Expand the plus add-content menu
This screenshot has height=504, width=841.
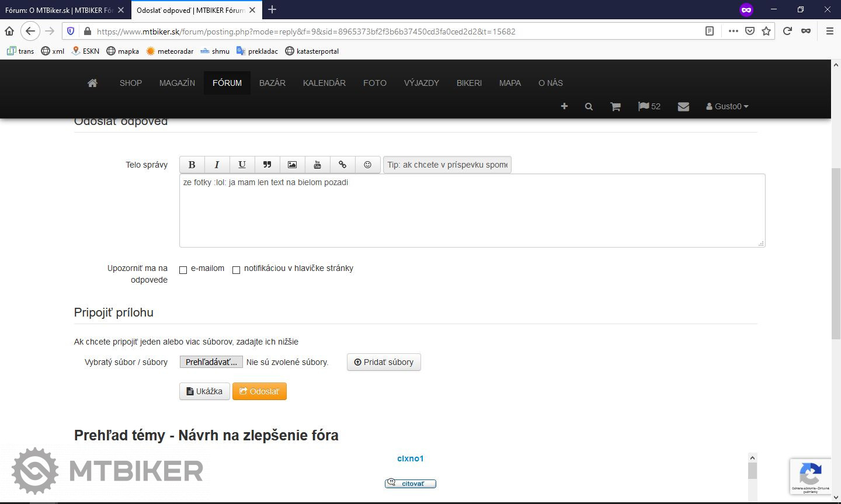(x=564, y=106)
